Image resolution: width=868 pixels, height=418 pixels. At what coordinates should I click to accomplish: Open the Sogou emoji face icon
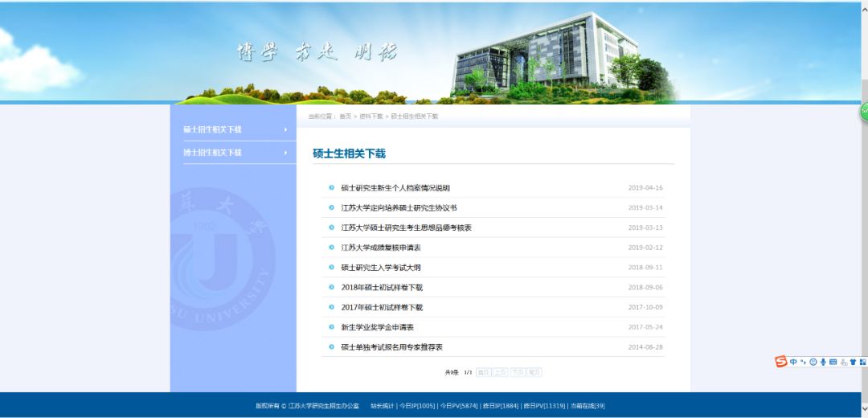pyautogui.click(x=813, y=362)
